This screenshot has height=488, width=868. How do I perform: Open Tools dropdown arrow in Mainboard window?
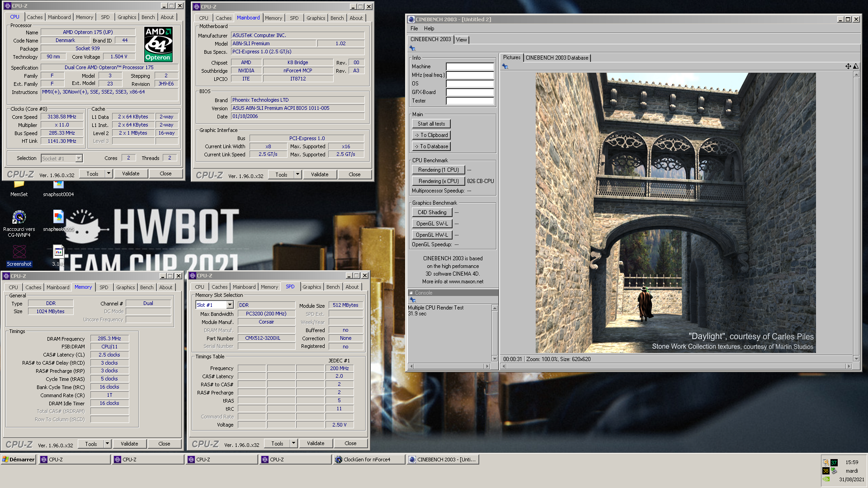pos(297,174)
